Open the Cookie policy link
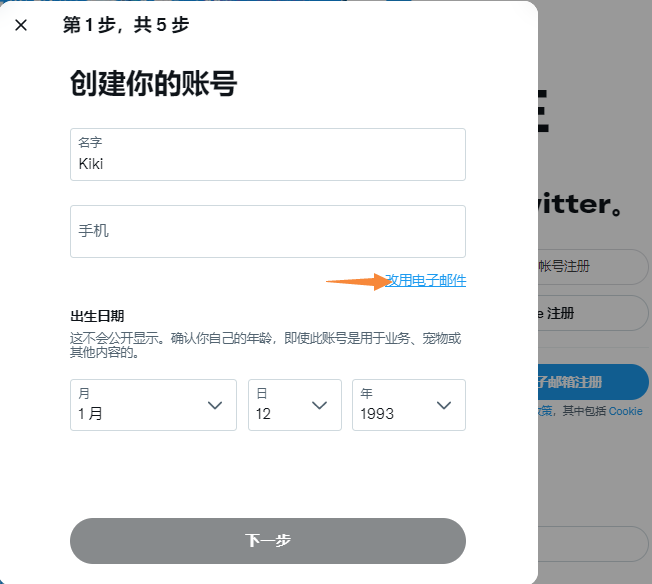652x584 pixels. pyautogui.click(x=625, y=411)
